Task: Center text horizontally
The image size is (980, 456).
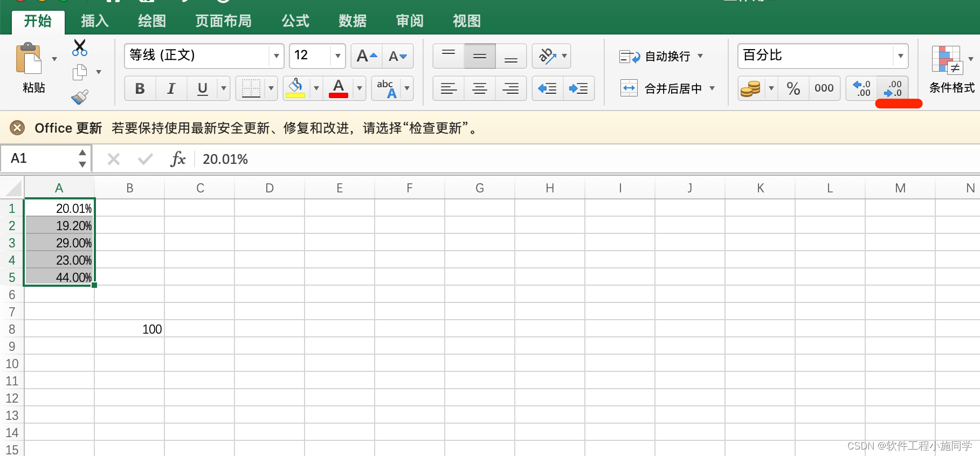Action: point(480,88)
